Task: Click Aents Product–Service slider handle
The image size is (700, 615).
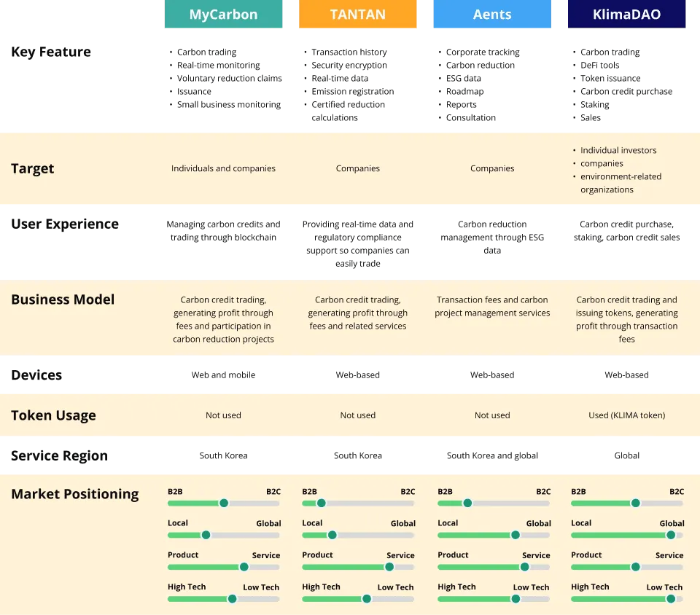Action: (x=524, y=567)
